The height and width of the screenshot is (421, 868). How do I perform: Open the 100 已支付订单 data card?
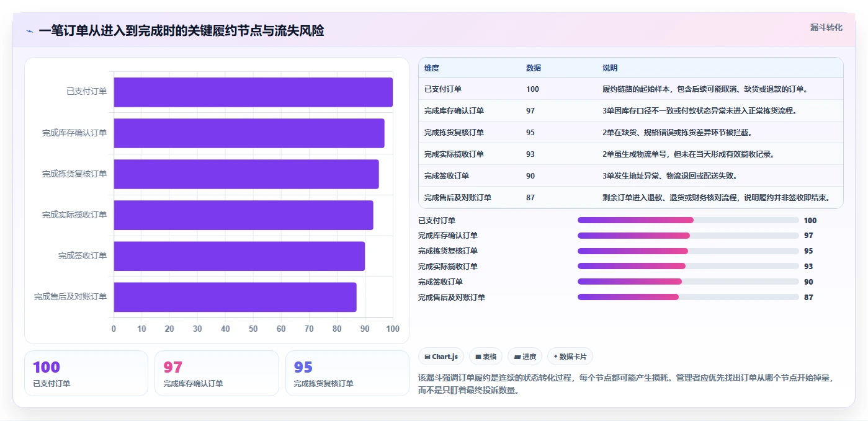click(x=86, y=373)
